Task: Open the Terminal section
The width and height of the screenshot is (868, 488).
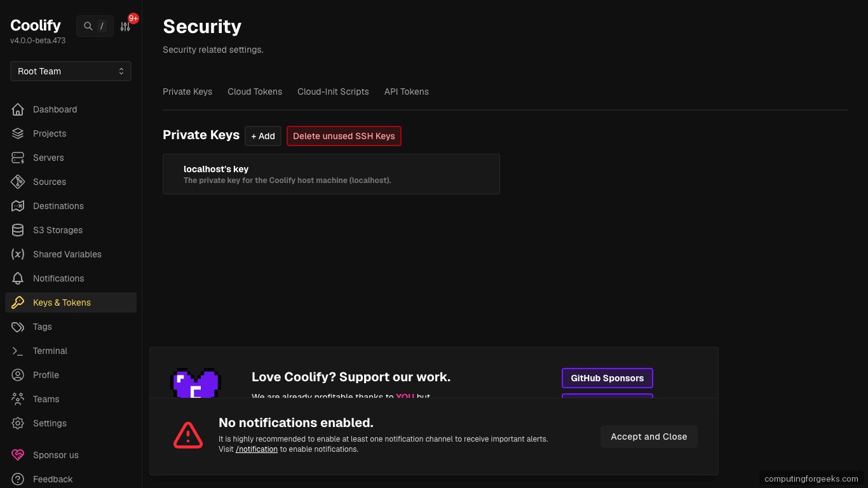Action: [50, 351]
